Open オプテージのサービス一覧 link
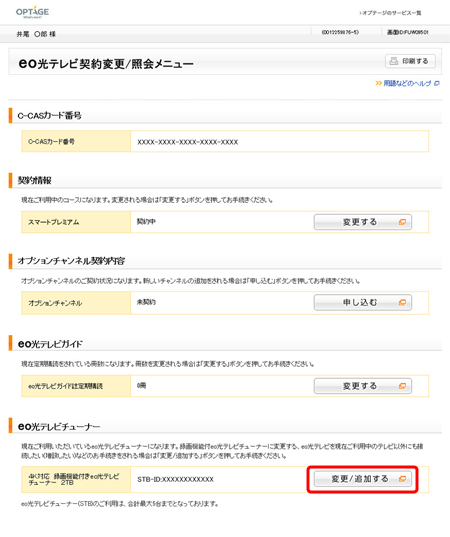 click(390, 13)
